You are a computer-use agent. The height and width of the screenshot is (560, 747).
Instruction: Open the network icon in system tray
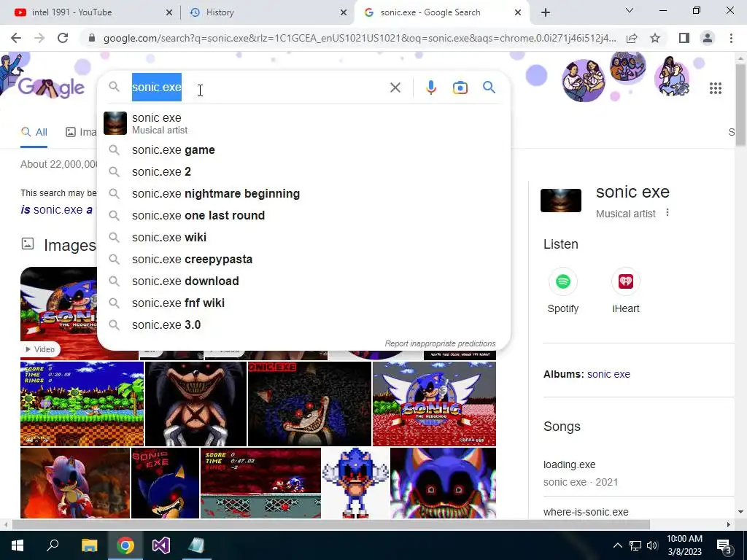click(635, 545)
